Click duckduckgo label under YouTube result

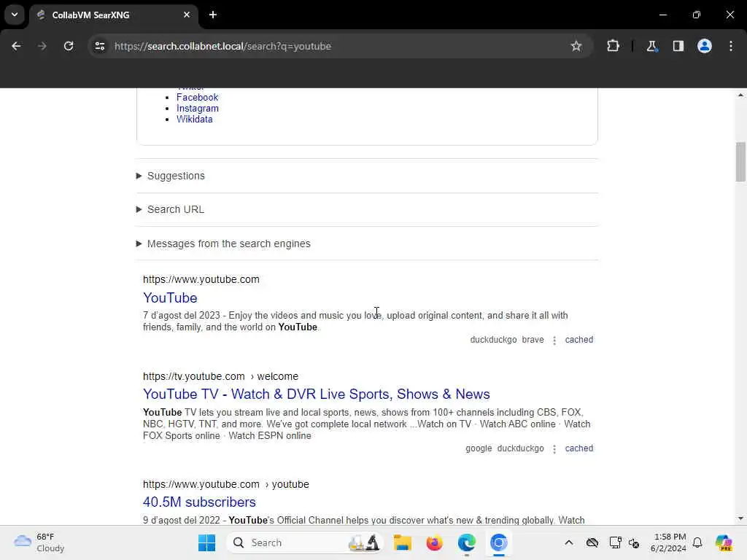point(493,340)
